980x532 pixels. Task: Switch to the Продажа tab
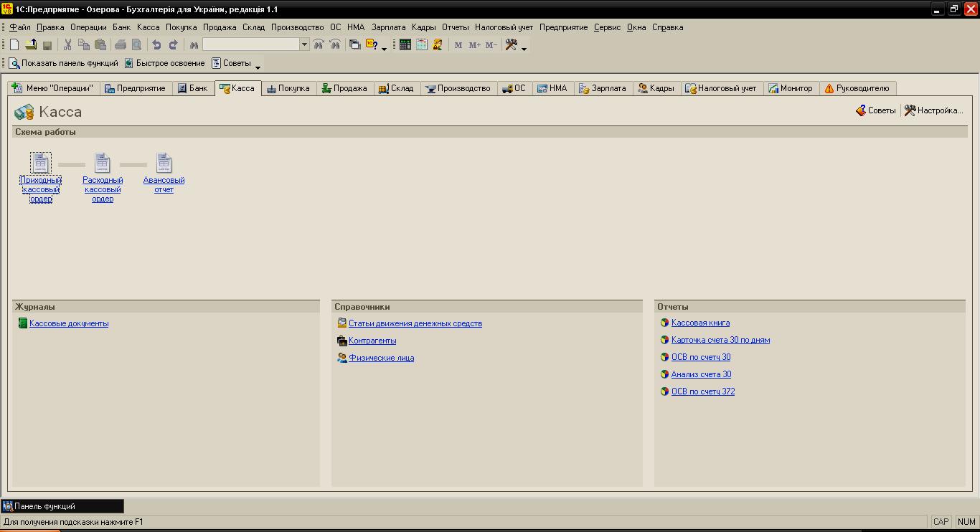(x=344, y=88)
